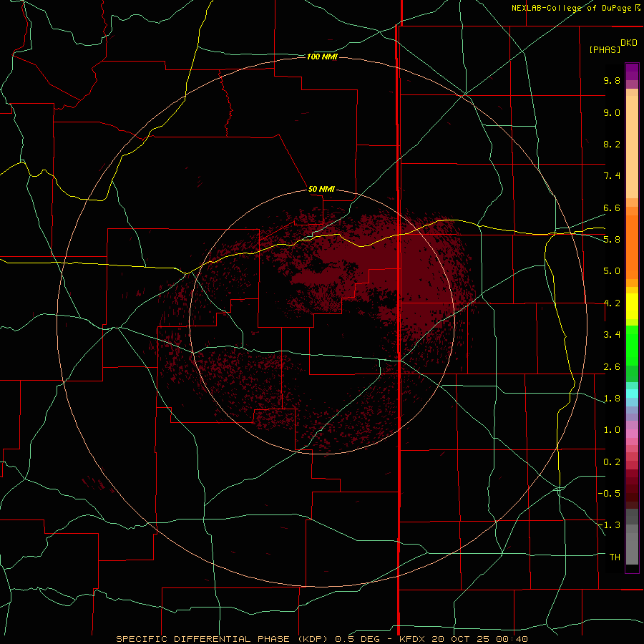This screenshot has width=644, height=644.
Task: Click the bright yellow color bar segment
Action: (632, 306)
